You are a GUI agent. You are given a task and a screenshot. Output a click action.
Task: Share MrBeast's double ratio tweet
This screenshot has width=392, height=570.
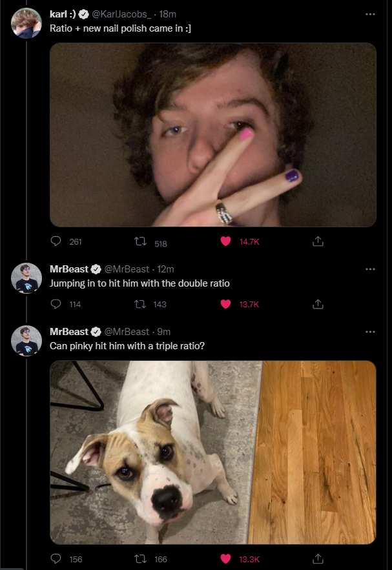[317, 304]
